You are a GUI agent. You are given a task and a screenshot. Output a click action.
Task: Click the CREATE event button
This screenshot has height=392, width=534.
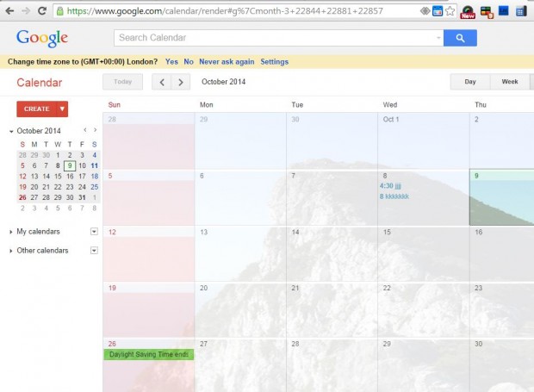click(37, 109)
